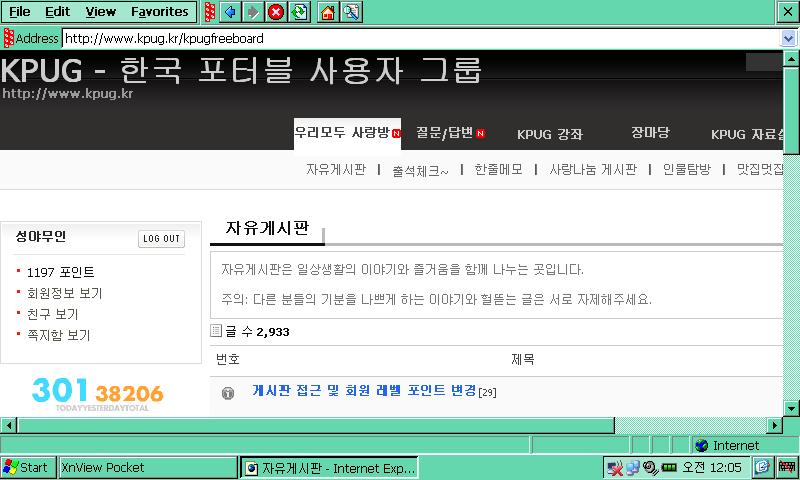Open the 인물탐방 submenu link
The width and height of the screenshot is (800, 480).
[x=686, y=169]
